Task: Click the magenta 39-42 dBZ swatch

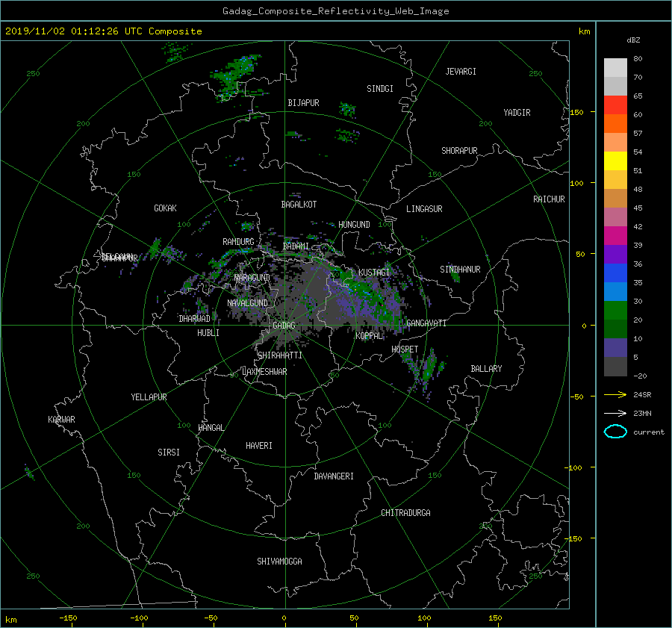Action: tap(615, 236)
